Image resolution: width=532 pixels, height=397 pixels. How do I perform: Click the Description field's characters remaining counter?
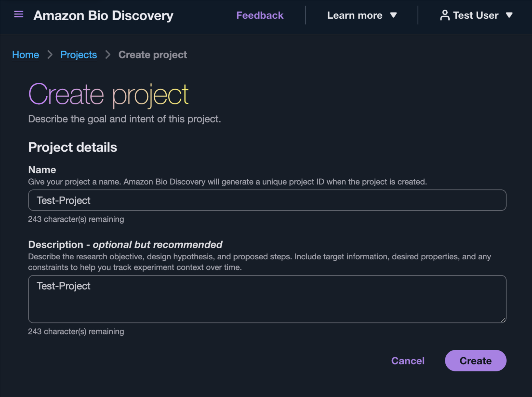pyautogui.click(x=76, y=332)
